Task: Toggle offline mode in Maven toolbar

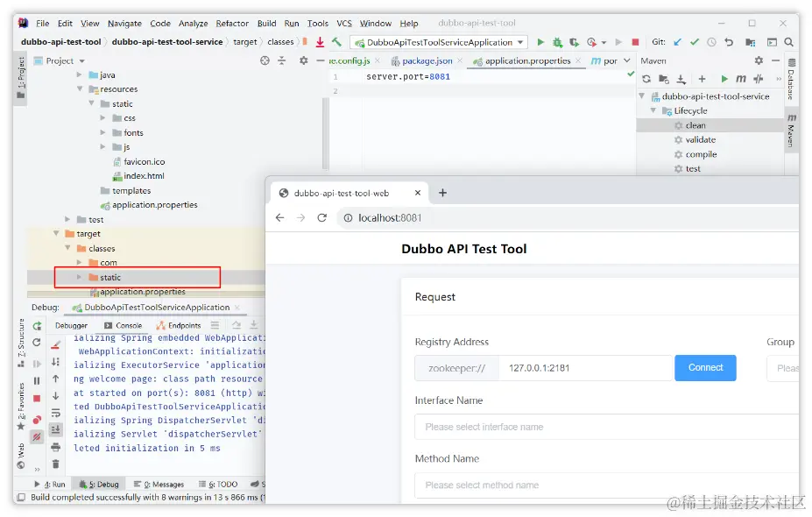Action: [759, 79]
